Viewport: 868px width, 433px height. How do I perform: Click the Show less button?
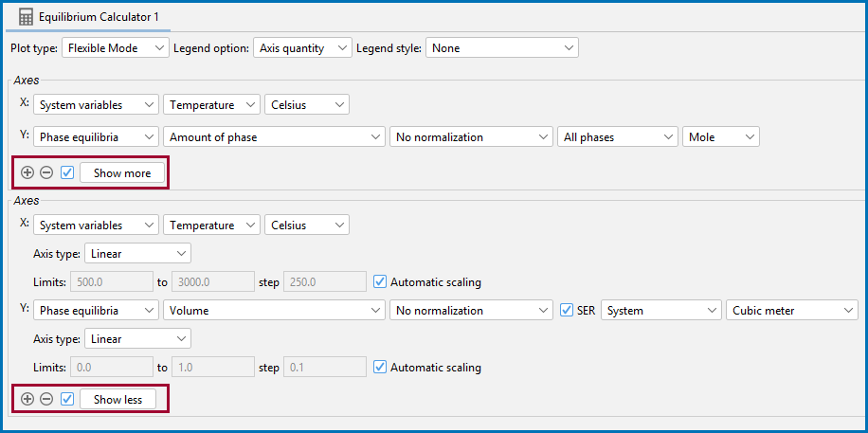(118, 399)
